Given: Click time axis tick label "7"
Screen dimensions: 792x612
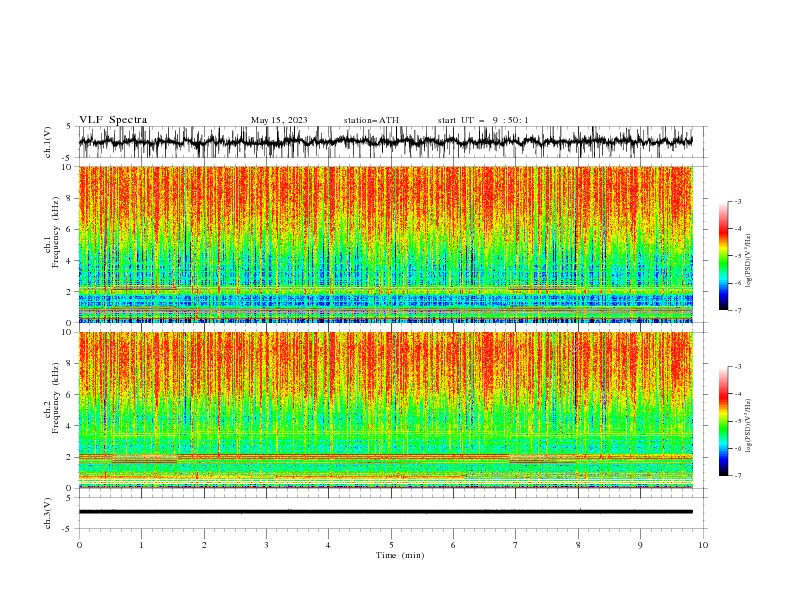Looking at the screenshot, I should click(516, 545).
